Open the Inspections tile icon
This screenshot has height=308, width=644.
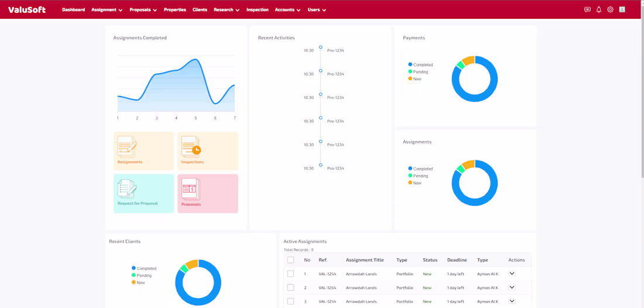coord(191,147)
